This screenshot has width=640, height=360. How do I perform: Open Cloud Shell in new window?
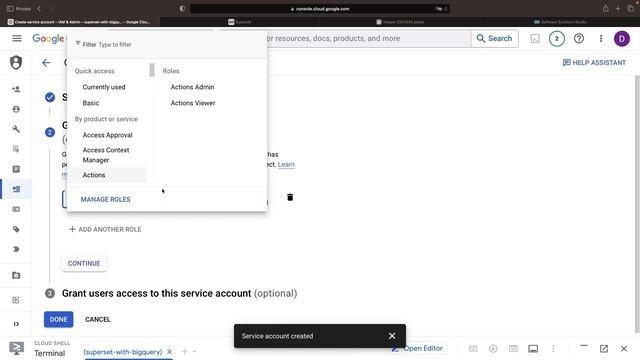[x=604, y=348]
